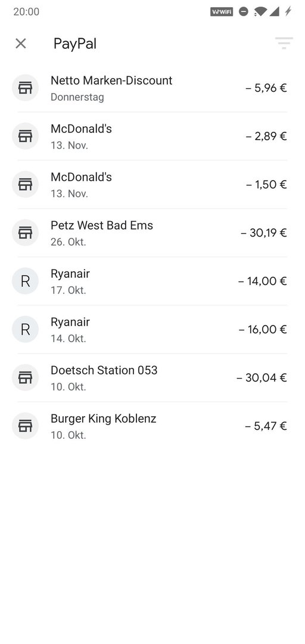Tap the amount − 30,19 €
The width and height of the screenshot is (305, 644).
click(263, 233)
